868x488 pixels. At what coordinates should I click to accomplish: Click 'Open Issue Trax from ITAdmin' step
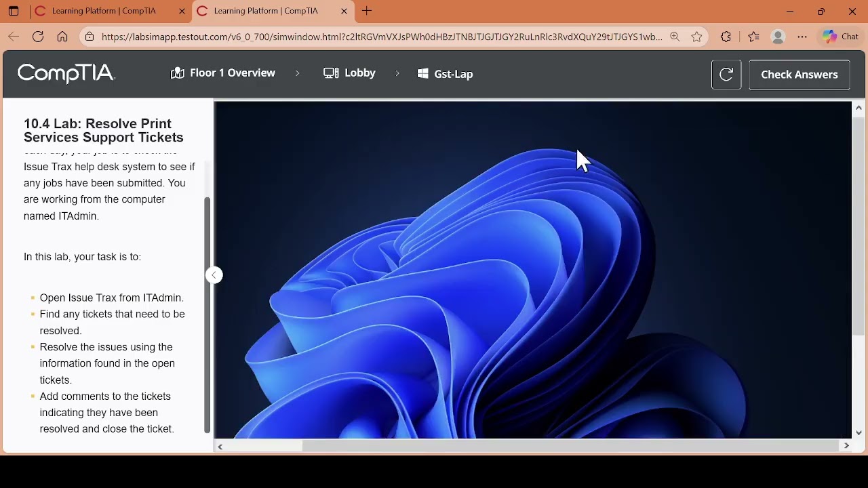(x=112, y=298)
